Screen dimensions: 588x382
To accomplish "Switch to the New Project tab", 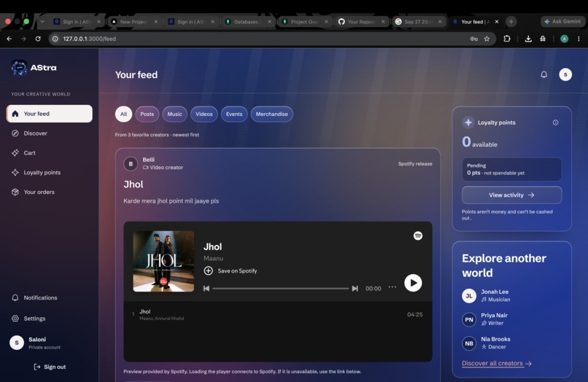I will click(x=135, y=22).
